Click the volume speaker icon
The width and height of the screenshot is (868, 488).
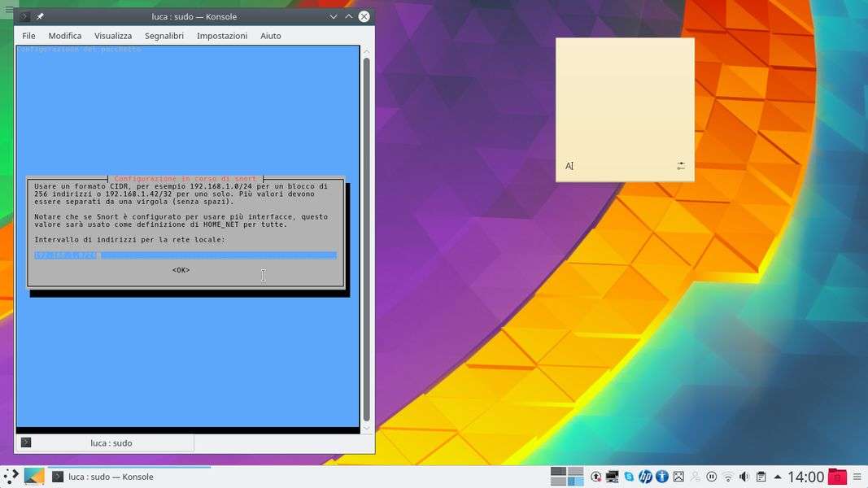(x=744, y=477)
